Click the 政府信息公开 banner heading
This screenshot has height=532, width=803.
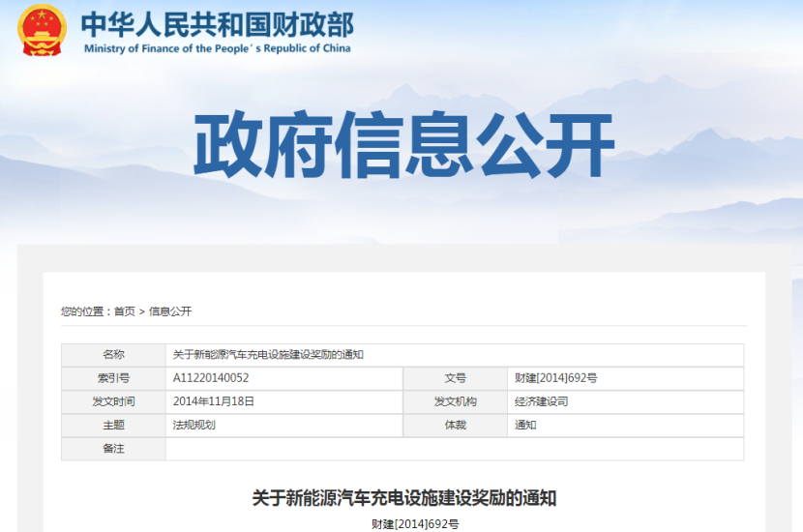404,145
